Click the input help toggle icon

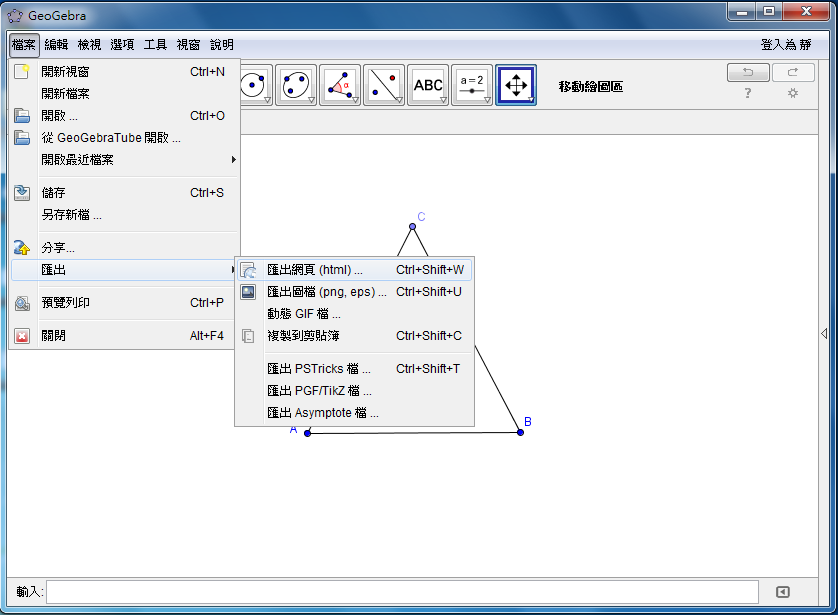click(x=782, y=592)
